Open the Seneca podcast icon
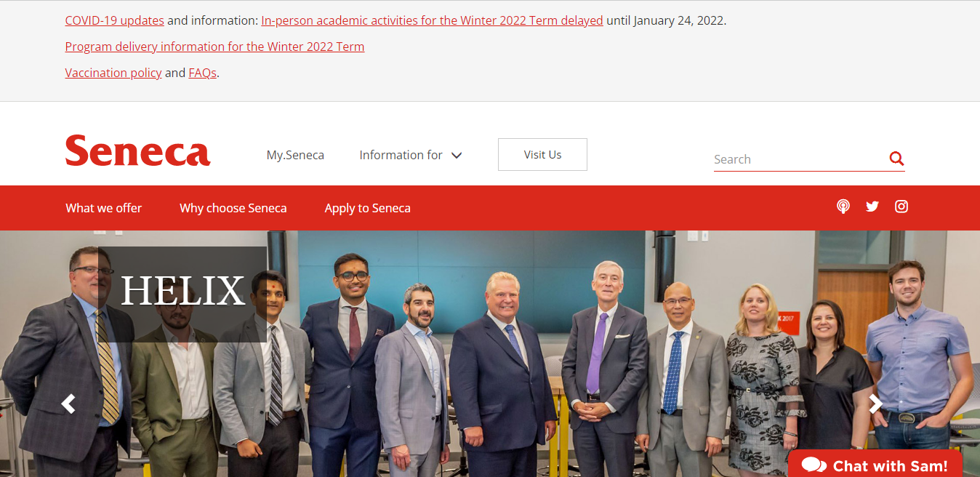 tap(843, 207)
